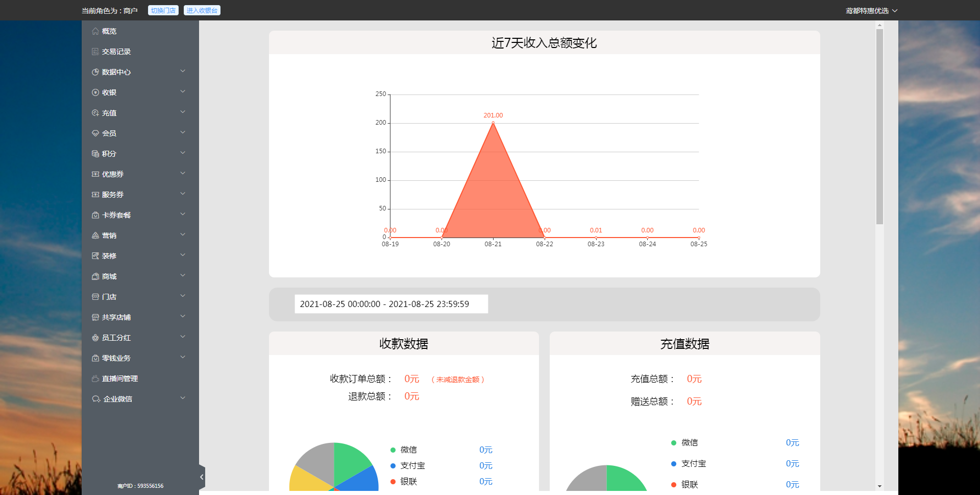Expand the 收银 submenu chevron
This screenshot has height=495, width=980.
(183, 91)
